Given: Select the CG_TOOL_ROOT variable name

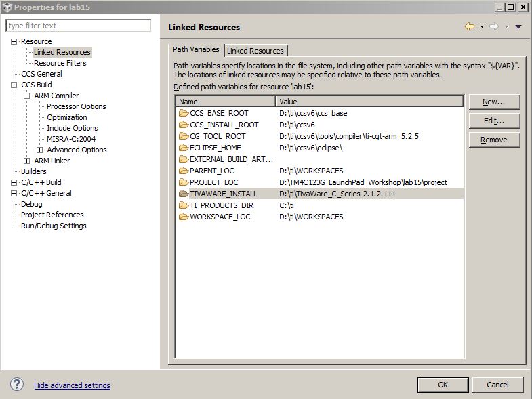Looking at the screenshot, I should (218, 136).
